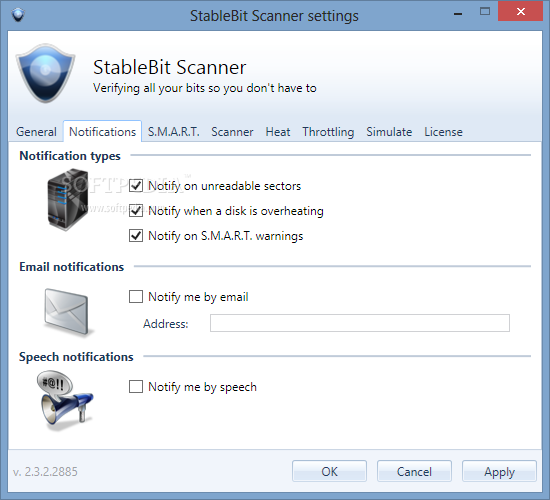View the License tab

point(443,132)
